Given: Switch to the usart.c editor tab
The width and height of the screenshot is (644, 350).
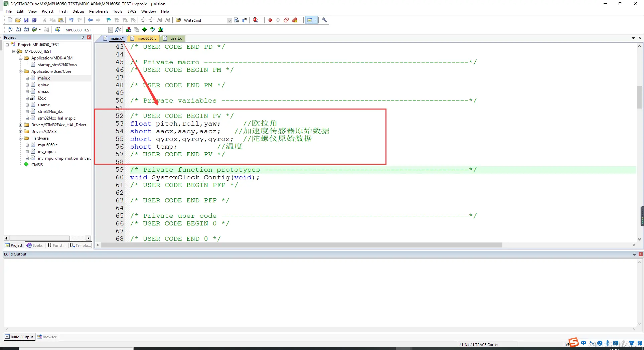Looking at the screenshot, I should (x=173, y=38).
